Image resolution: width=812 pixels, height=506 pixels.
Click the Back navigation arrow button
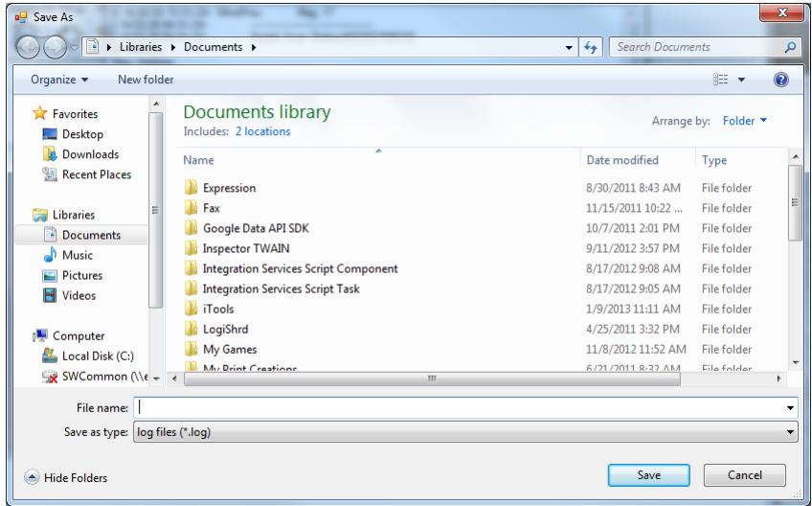(28, 47)
